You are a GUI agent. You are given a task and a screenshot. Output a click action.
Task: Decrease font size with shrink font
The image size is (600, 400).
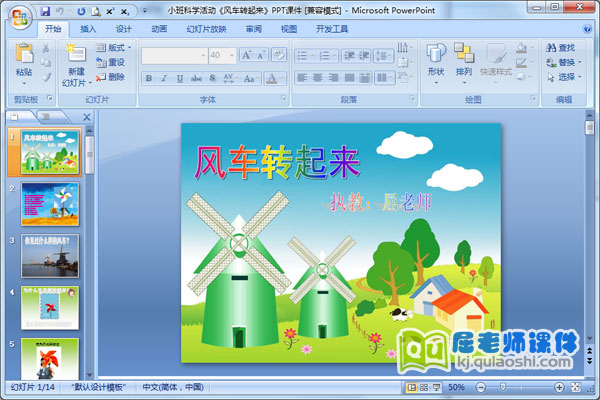click(261, 56)
